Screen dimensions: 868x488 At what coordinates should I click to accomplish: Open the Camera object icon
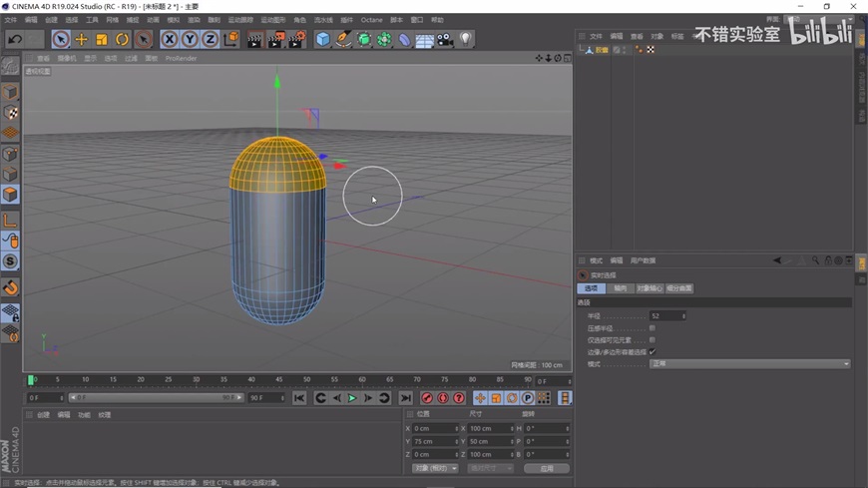click(x=445, y=39)
